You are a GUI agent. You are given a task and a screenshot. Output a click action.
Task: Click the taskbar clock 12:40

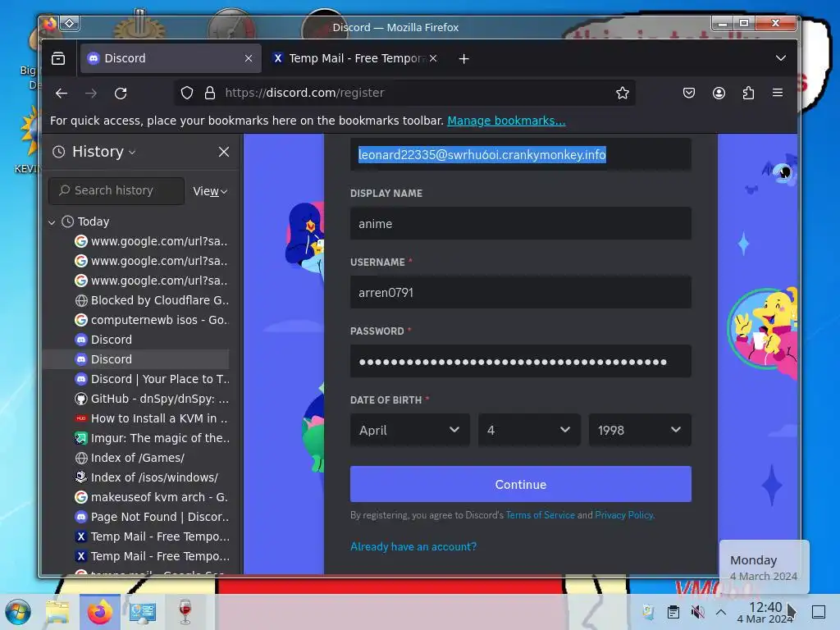click(765, 612)
